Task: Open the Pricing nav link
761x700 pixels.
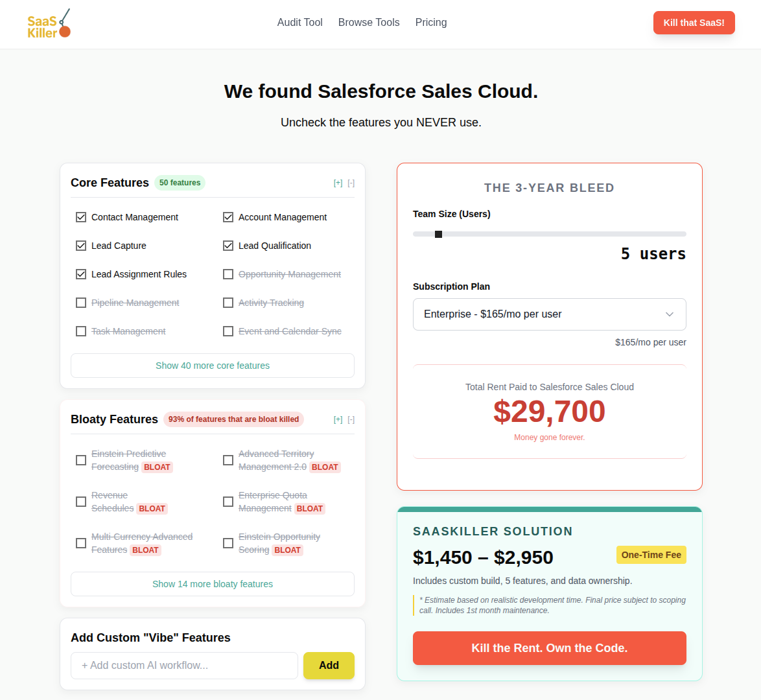Action: [x=431, y=23]
